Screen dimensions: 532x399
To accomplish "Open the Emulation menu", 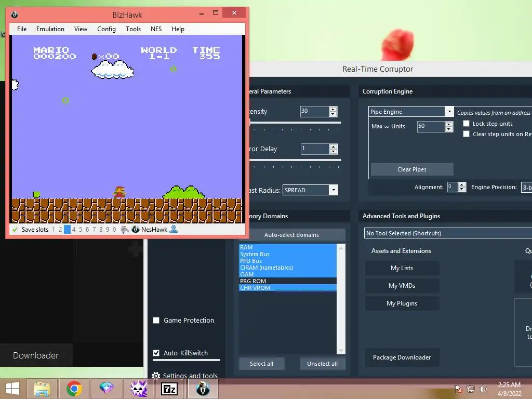I will (x=50, y=29).
